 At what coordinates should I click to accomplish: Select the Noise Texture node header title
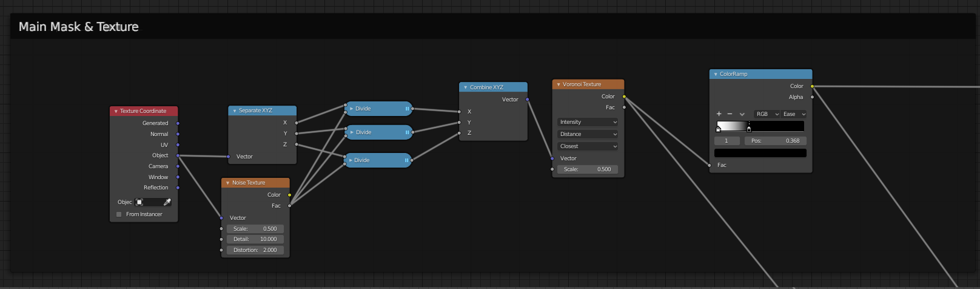pyautogui.click(x=249, y=183)
